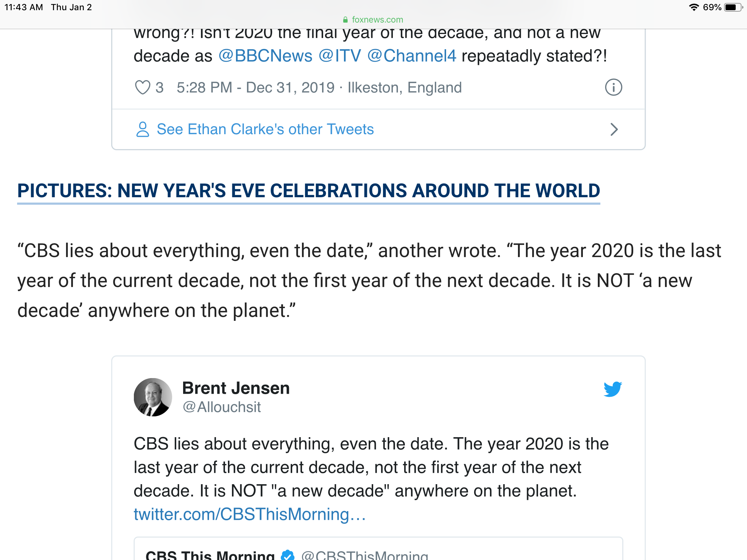747x560 pixels.
Task: Open the @Channel4 mention
Action: click(x=411, y=56)
